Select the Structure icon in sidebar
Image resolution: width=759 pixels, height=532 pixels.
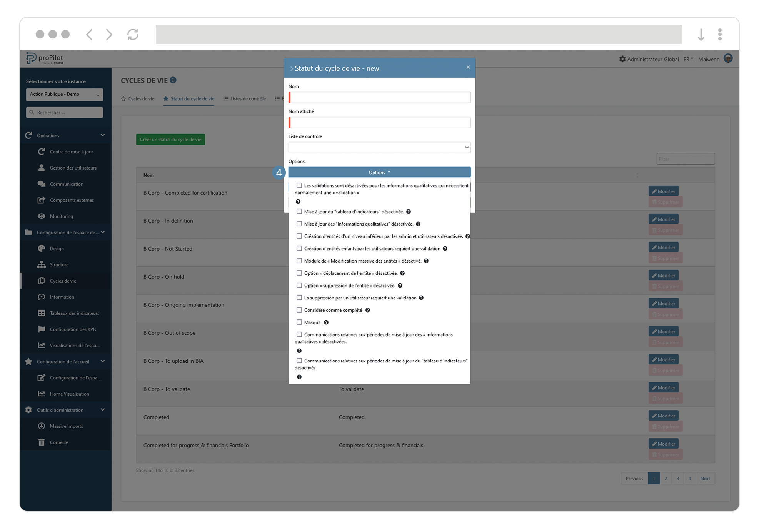tap(42, 264)
